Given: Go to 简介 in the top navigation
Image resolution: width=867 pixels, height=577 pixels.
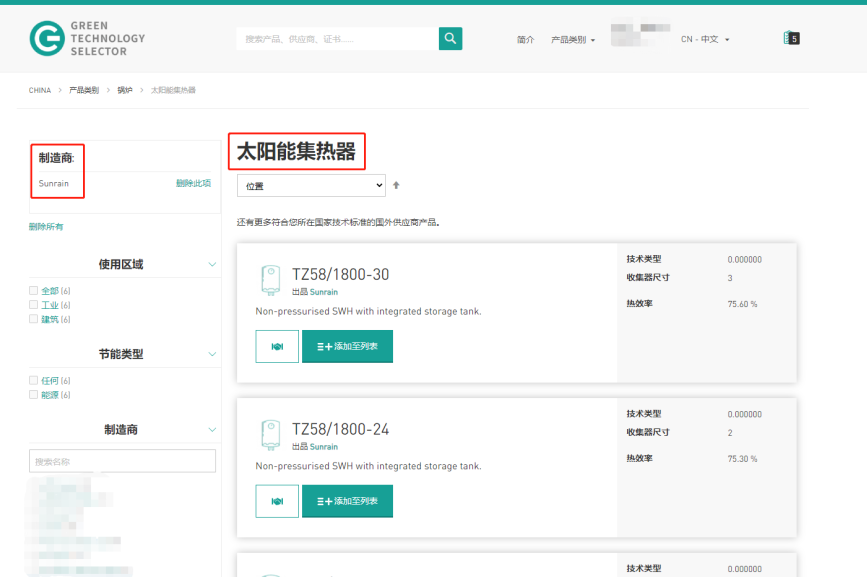Looking at the screenshot, I should [x=526, y=39].
